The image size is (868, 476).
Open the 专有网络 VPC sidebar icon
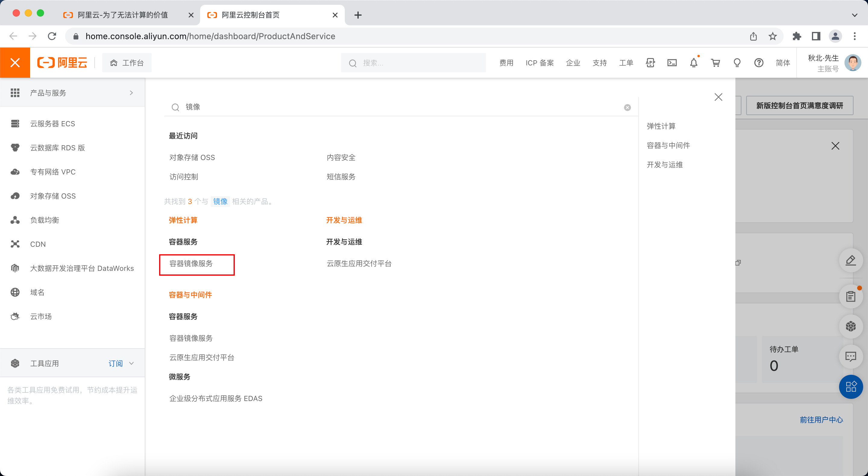click(15, 172)
